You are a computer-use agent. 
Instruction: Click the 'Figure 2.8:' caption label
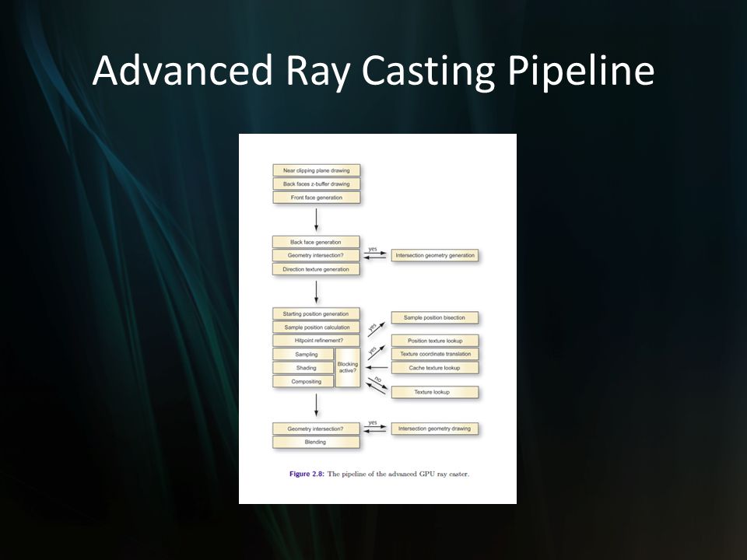pyautogui.click(x=307, y=474)
